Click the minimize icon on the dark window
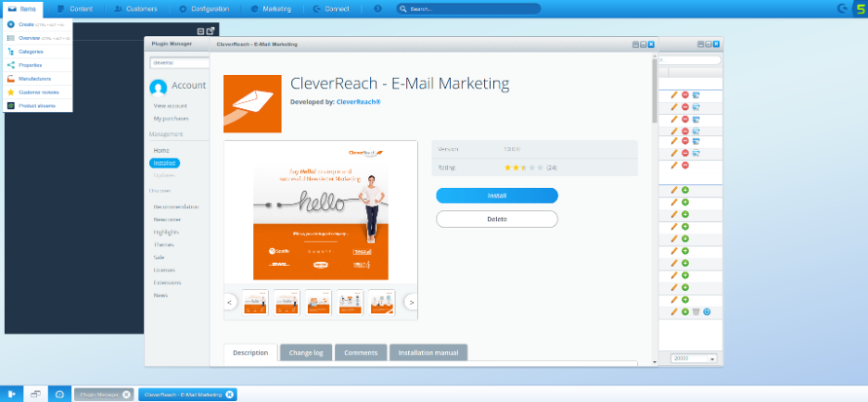 pyautogui.click(x=201, y=31)
